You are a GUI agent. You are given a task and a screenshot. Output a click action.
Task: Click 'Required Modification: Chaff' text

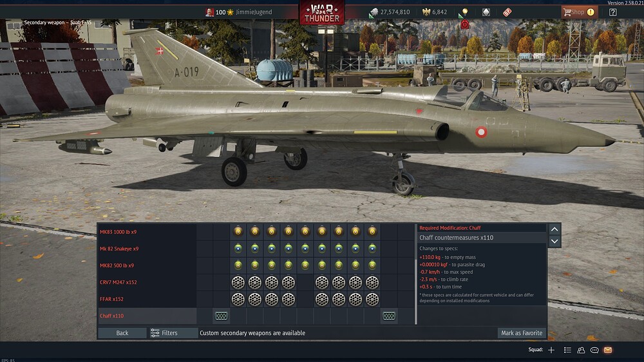tap(450, 227)
